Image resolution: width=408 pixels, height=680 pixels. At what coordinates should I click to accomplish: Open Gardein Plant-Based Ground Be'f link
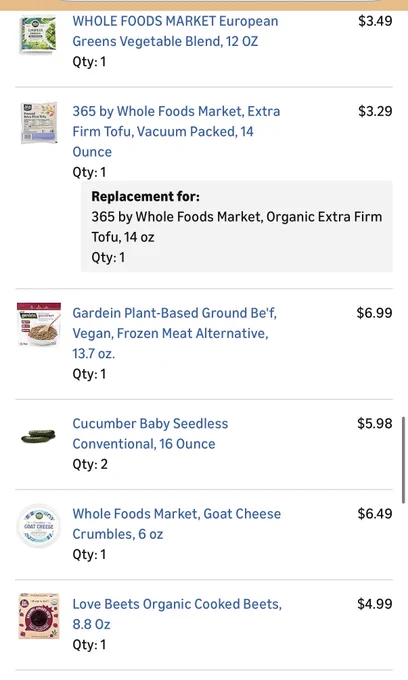(x=174, y=333)
